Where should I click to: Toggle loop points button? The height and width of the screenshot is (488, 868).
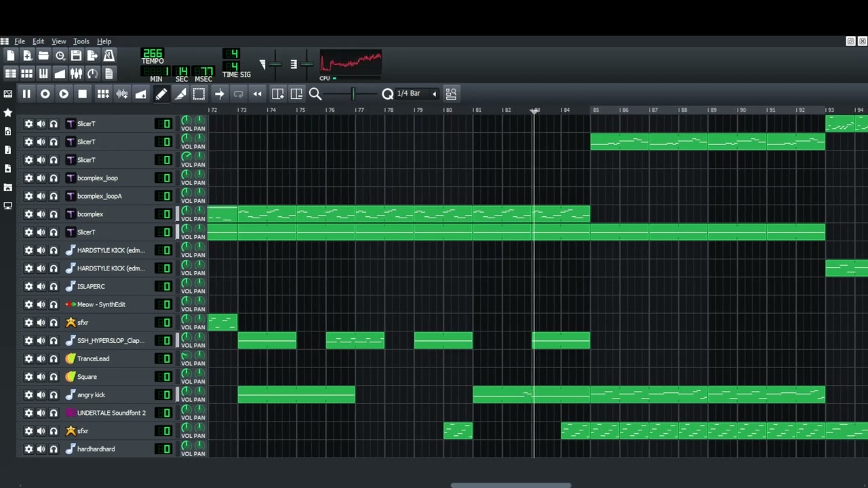point(238,94)
